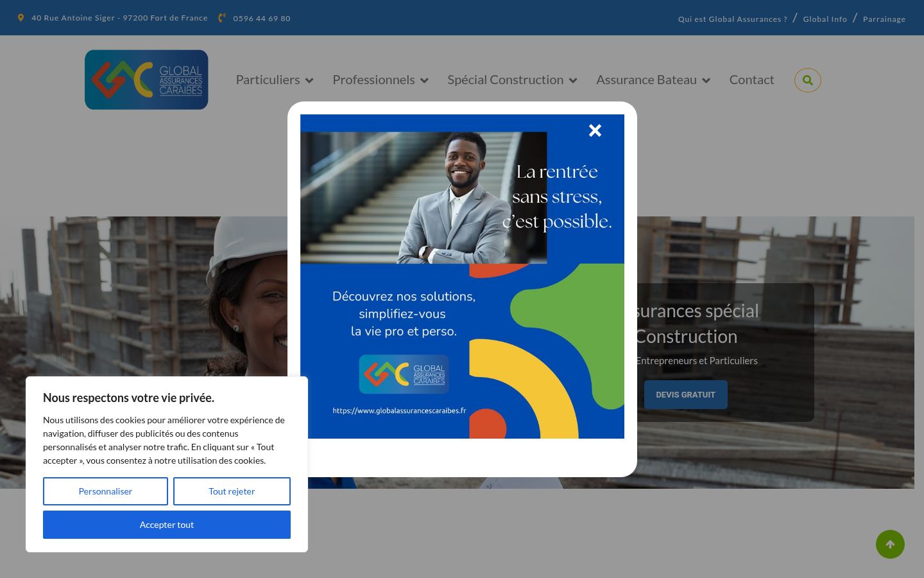The height and width of the screenshot is (578, 924).
Task: Click the address 40 Rue Antoine Siger
Action: click(119, 18)
